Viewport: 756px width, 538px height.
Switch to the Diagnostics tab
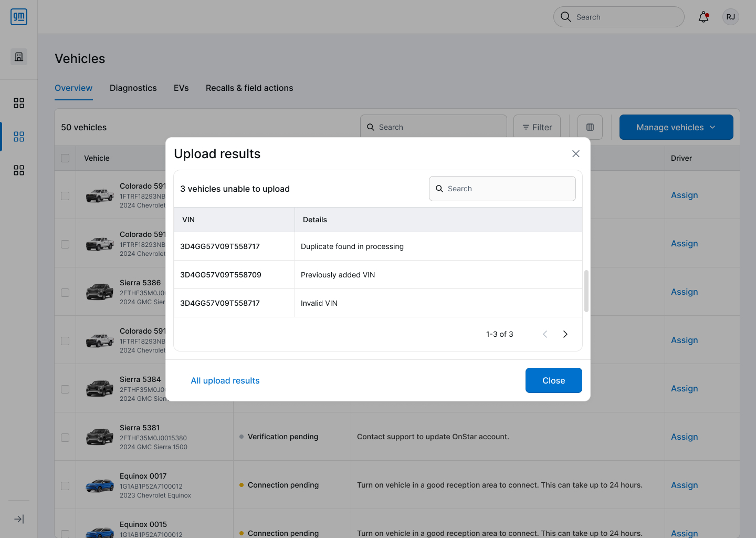pyautogui.click(x=133, y=88)
